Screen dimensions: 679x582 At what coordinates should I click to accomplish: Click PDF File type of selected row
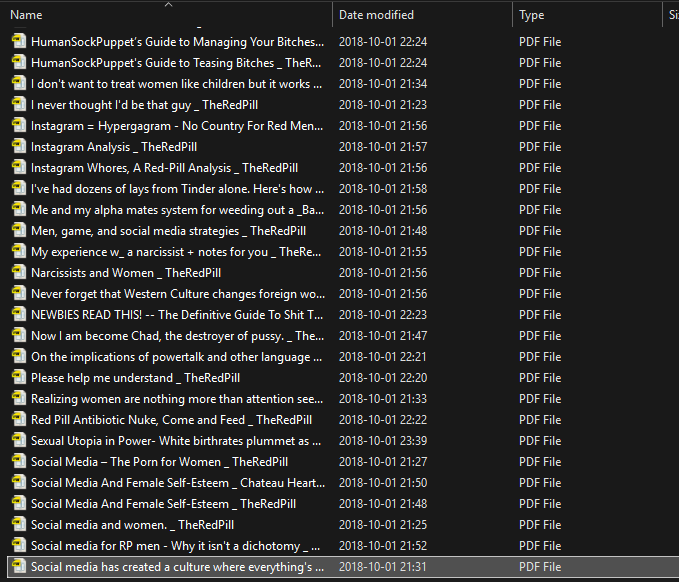tap(540, 567)
